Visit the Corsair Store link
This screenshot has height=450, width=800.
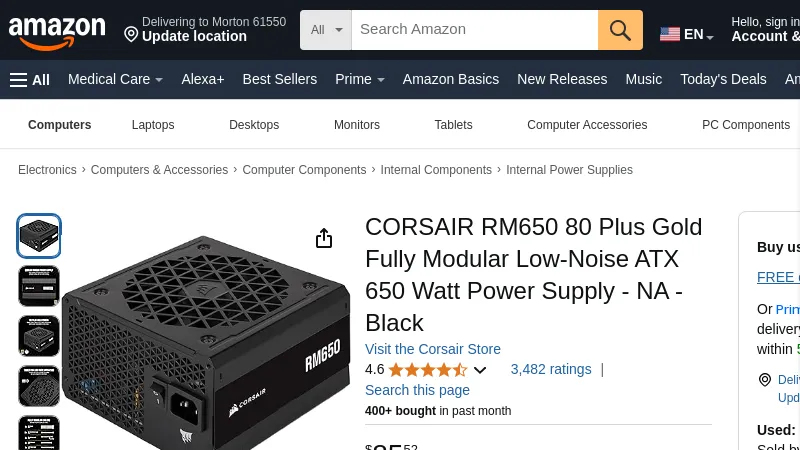point(433,349)
